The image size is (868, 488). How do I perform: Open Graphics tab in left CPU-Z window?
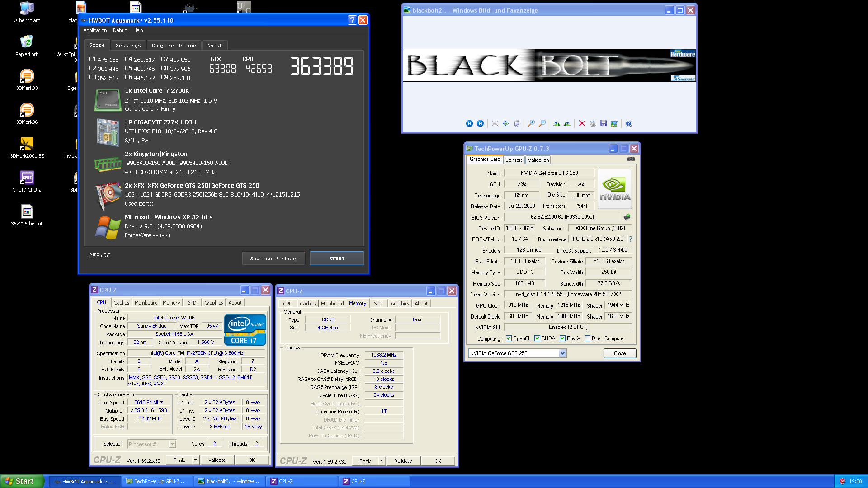tap(213, 303)
